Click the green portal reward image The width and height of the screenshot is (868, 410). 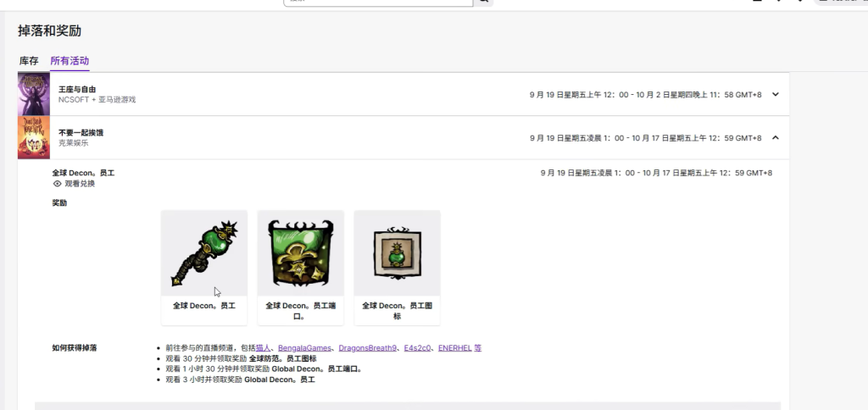point(300,253)
